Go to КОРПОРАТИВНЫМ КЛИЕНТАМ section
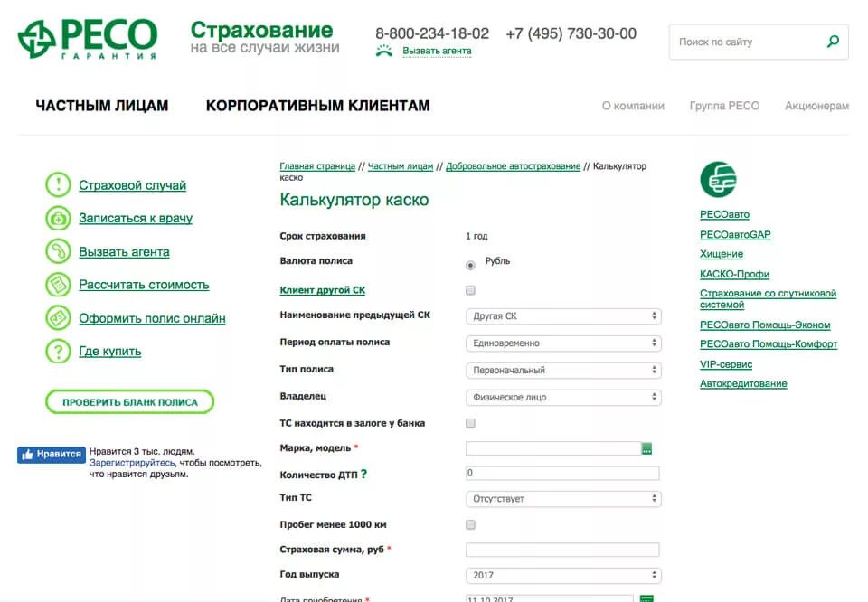 click(317, 106)
